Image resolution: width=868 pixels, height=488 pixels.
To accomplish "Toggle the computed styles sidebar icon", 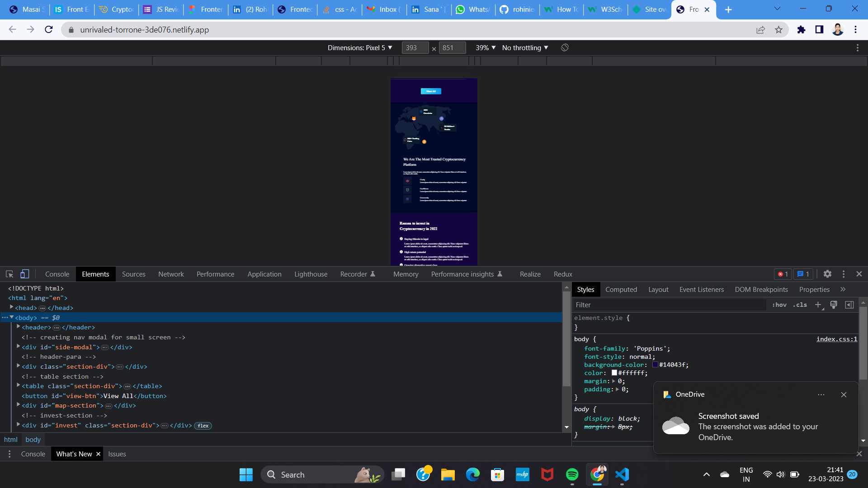I will (849, 305).
